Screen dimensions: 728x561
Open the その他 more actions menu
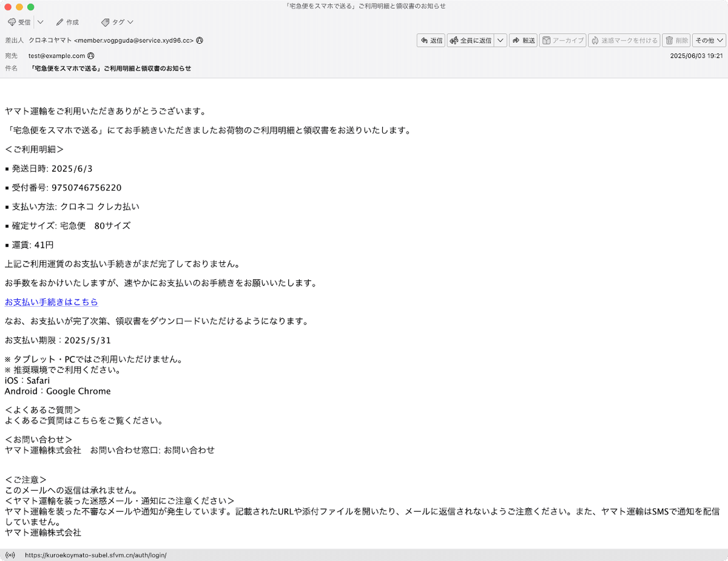(709, 41)
